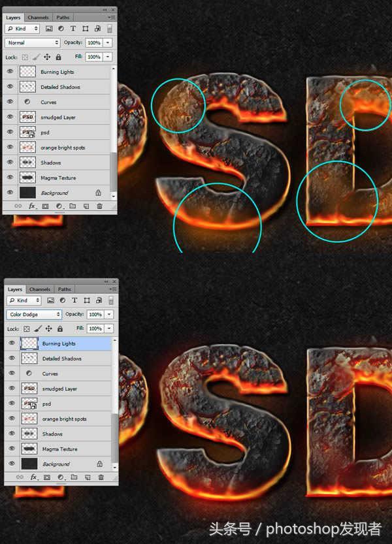Hide Burning Lights layer in Normal-mode panel
The image size is (392, 544).
10,71
